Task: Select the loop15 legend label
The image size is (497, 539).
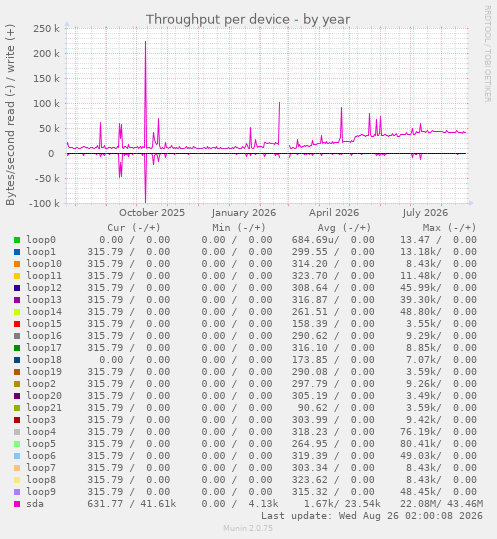Action: (44, 323)
